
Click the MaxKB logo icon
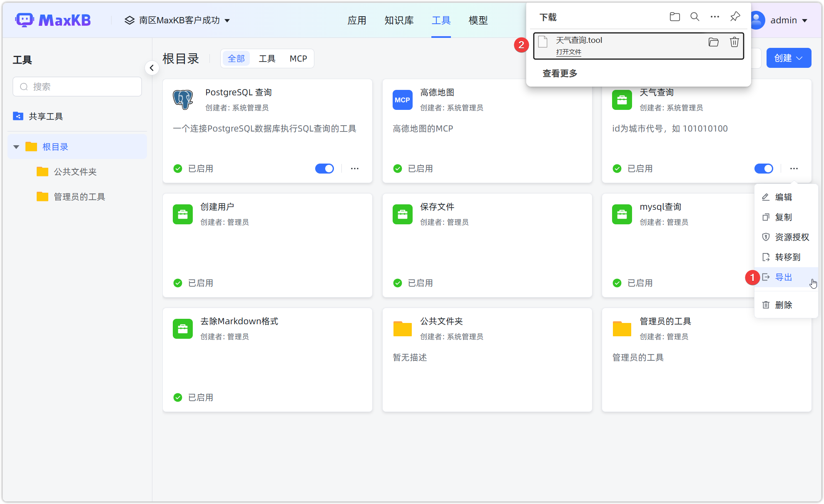pos(25,20)
